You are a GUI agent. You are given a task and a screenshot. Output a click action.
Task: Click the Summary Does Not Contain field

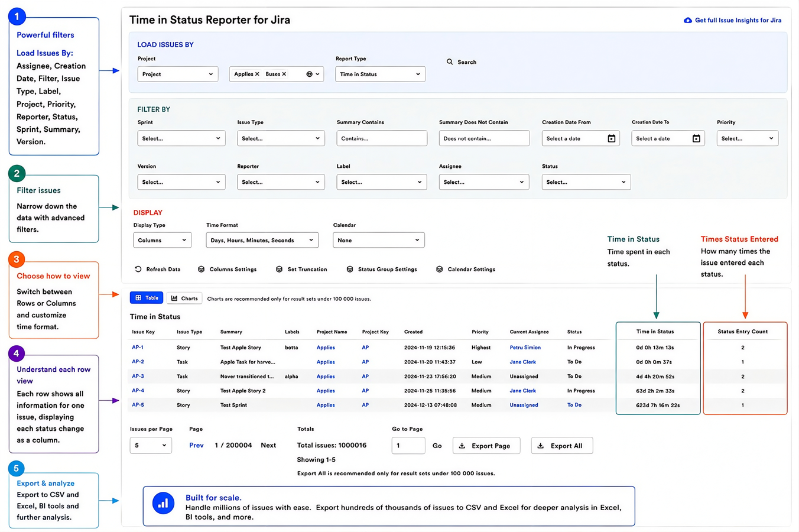[484, 138]
